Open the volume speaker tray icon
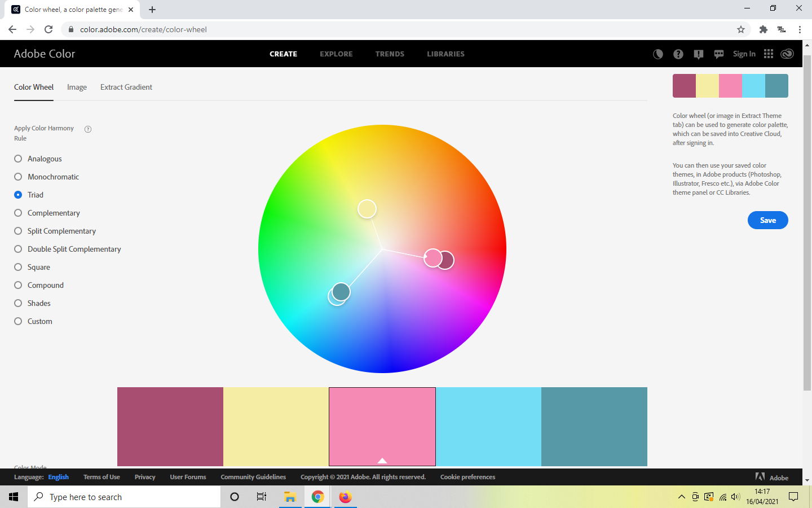 point(735,497)
